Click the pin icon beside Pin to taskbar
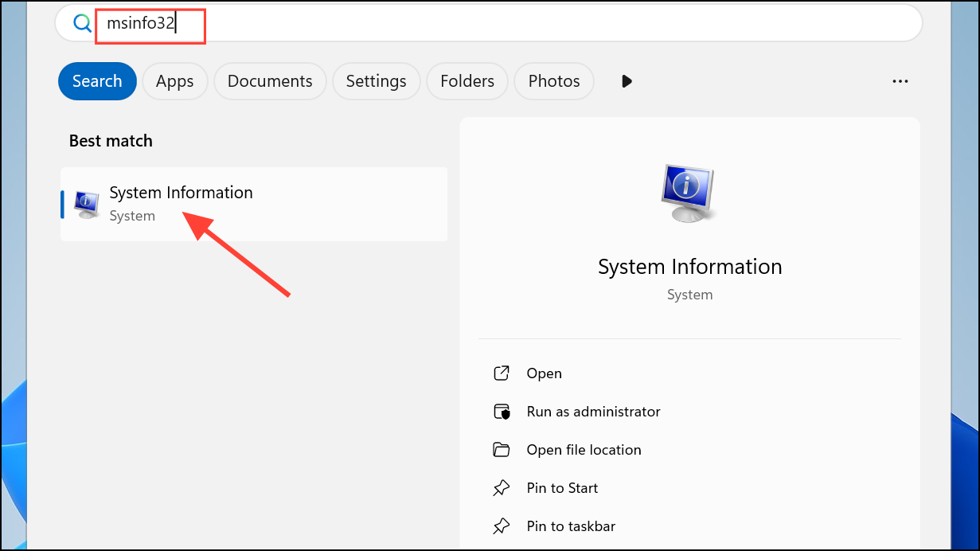 click(502, 526)
